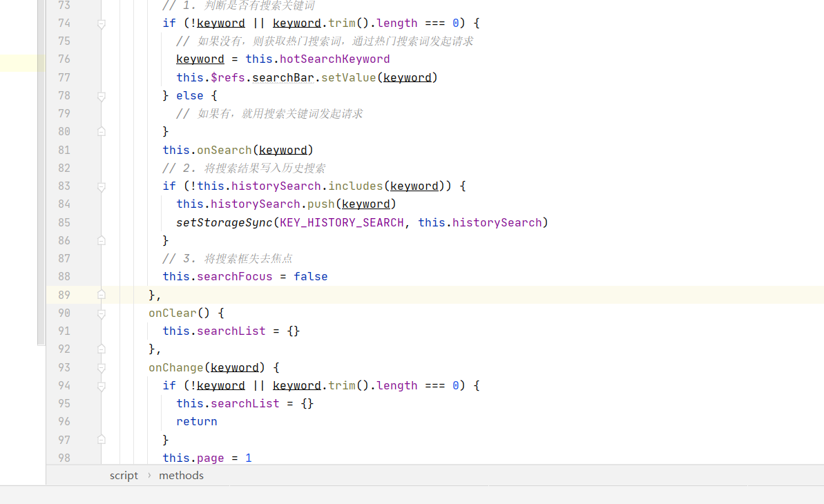824x504 pixels.
Task: Fold the end marker on line 92
Action: [102, 349]
